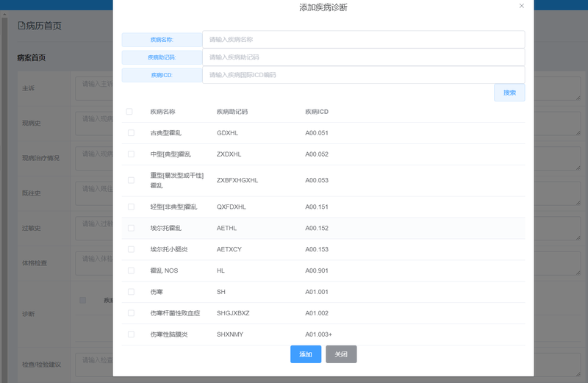Click mnemonic code SH
Image resolution: width=588 pixels, height=383 pixels.
[x=221, y=292]
